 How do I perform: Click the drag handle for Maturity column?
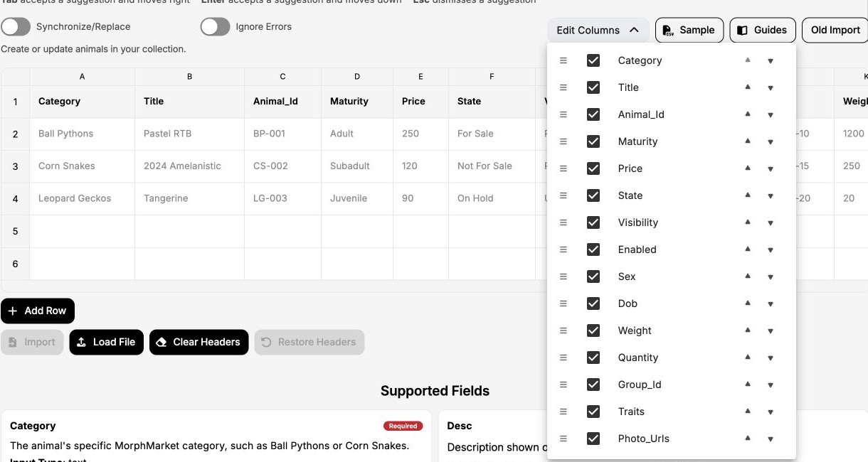(563, 141)
